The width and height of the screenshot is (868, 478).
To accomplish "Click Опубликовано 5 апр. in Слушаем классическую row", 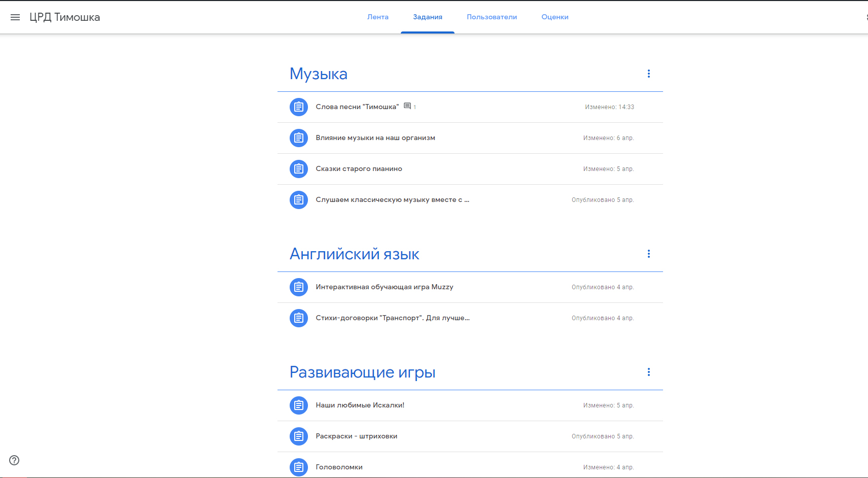I will tap(603, 200).
